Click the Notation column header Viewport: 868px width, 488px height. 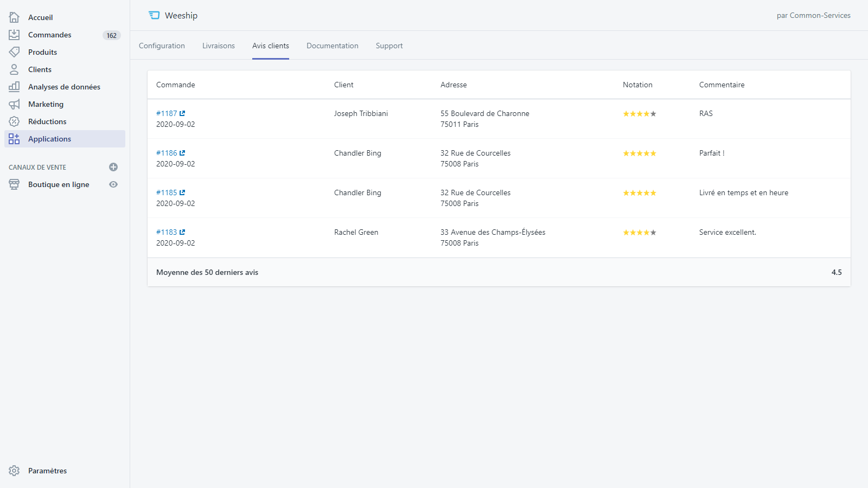637,85
